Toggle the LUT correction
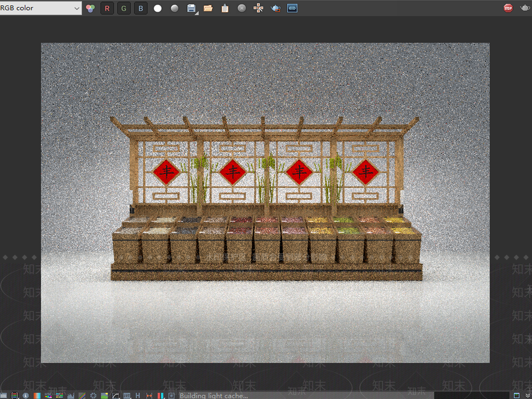 pyautogui.click(x=127, y=395)
